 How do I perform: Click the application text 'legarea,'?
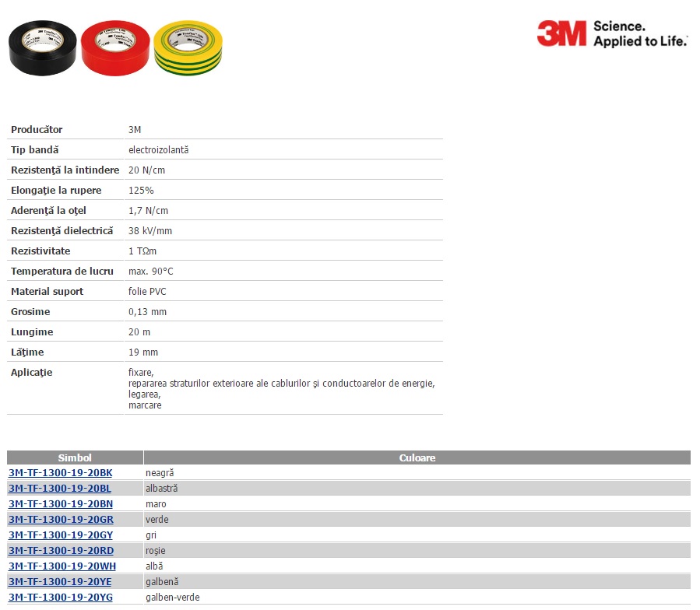pos(145,394)
